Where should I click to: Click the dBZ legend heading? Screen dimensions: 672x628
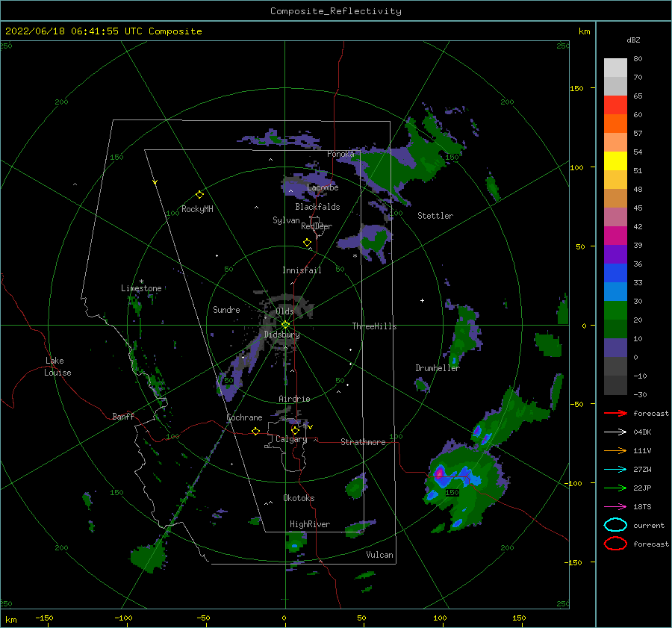[633, 40]
